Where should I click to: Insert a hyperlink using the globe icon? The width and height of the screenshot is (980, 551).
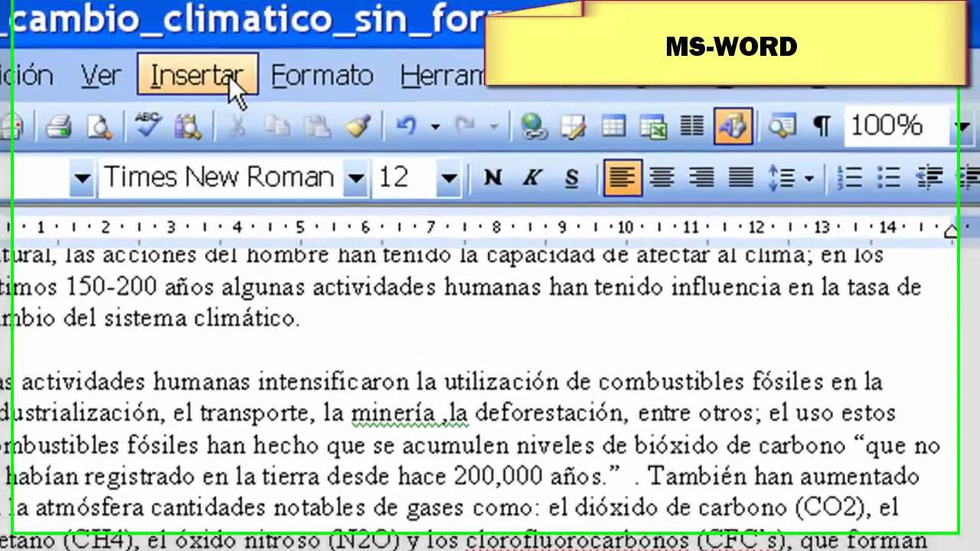coord(534,126)
